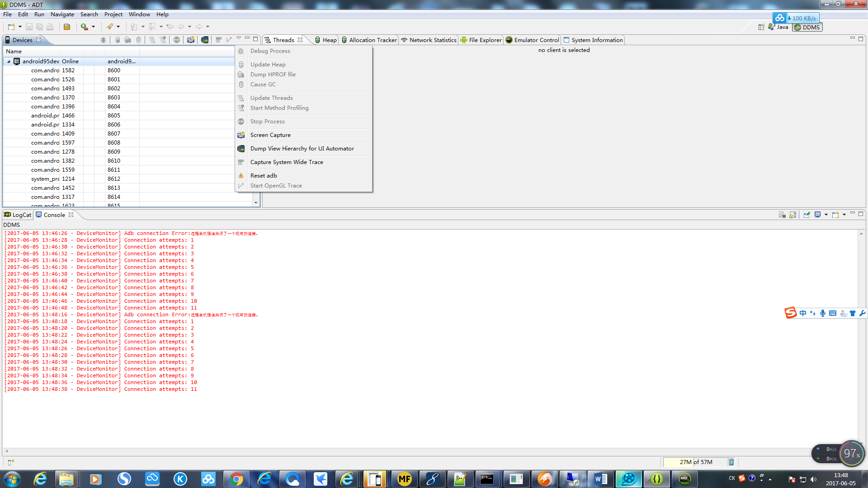Screen dimensions: 868x488
Task: Open the Forward navigation history dropdown
Action: pyautogui.click(x=208, y=27)
